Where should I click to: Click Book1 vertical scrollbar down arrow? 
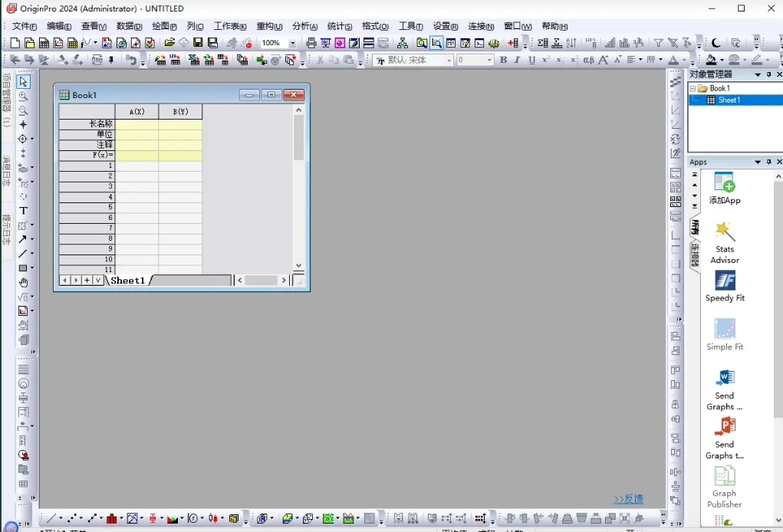tap(298, 265)
